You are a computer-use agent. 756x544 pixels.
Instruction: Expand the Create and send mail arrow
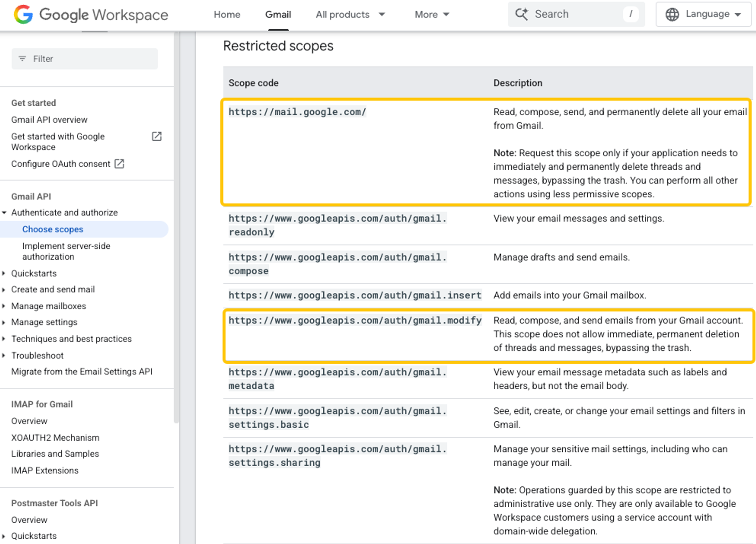pos(4,289)
